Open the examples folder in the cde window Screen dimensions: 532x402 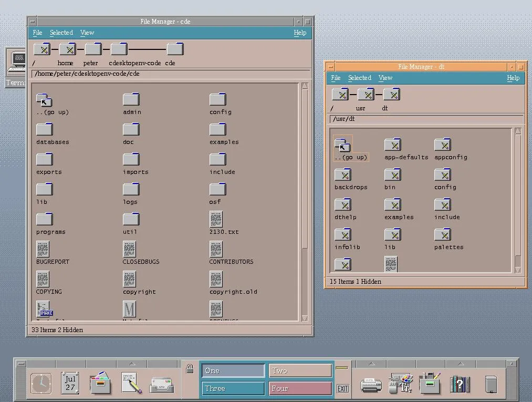coord(217,130)
